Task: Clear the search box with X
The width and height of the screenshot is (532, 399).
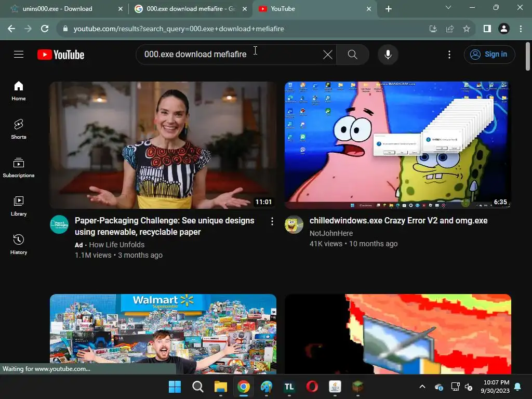Action: coord(328,54)
